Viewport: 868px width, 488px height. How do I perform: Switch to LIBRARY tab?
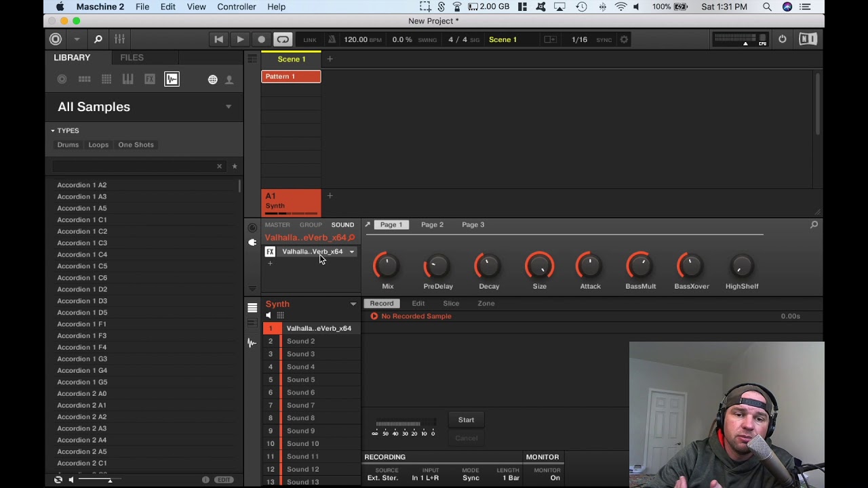[x=72, y=58]
